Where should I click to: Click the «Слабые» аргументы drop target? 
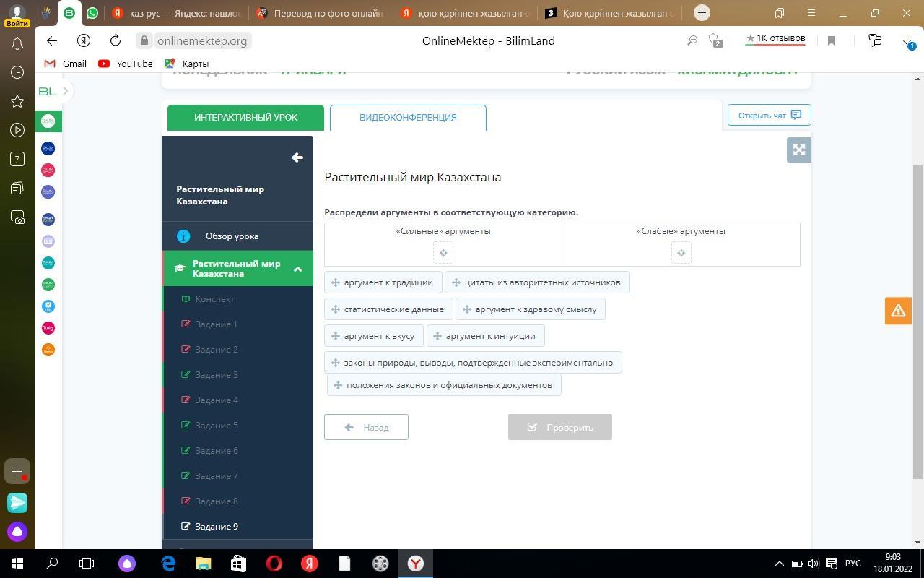(681, 253)
